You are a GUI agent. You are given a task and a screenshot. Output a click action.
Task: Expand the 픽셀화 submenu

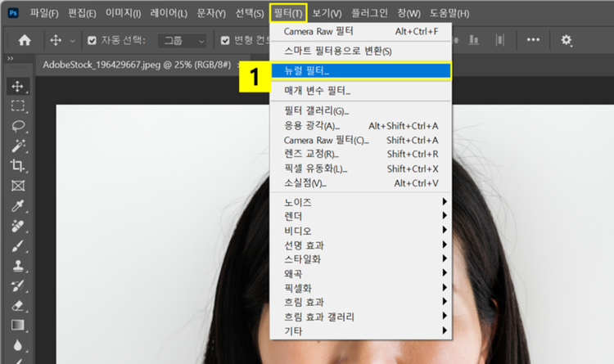click(x=361, y=288)
